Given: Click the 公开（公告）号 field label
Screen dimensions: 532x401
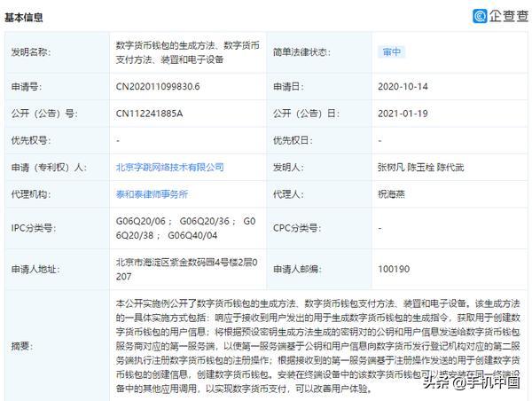Looking at the screenshot, I should pyautogui.click(x=44, y=114).
